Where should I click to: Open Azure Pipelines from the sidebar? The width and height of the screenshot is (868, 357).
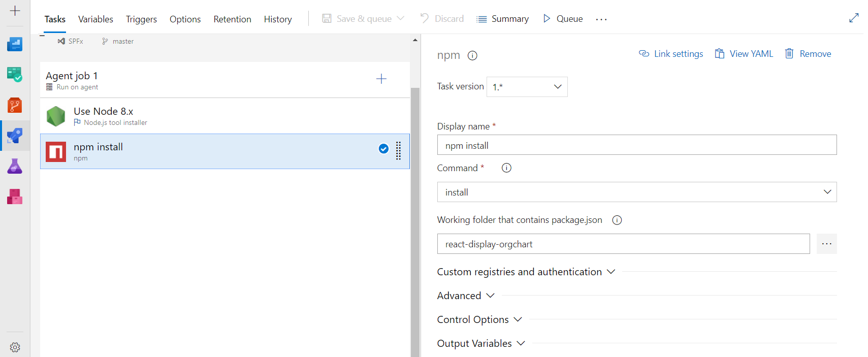[x=15, y=136]
